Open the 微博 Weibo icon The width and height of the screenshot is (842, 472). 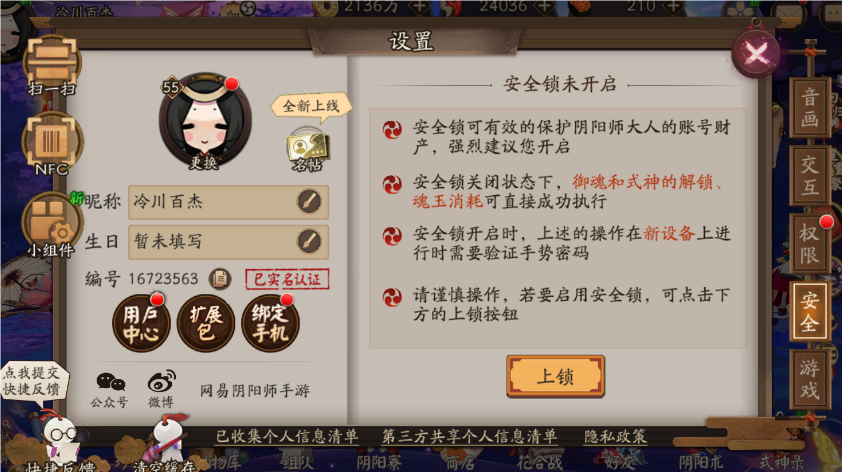pos(161,389)
